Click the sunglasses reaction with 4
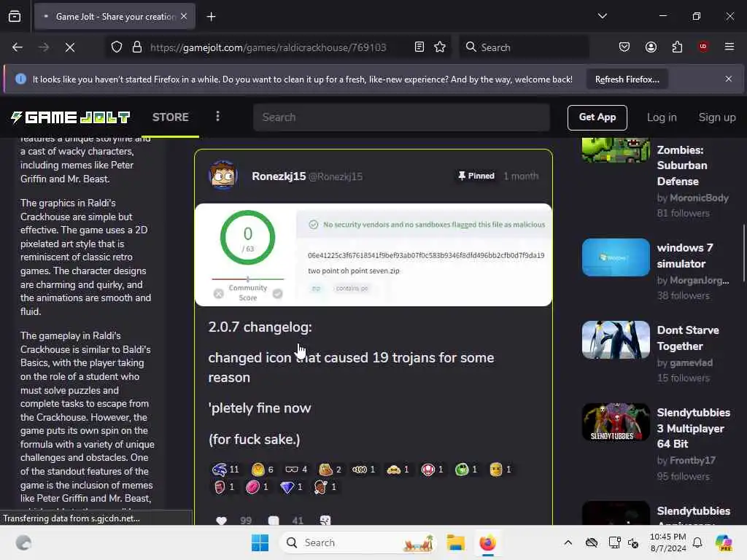Image resolution: width=747 pixels, height=560 pixels. pos(296,470)
